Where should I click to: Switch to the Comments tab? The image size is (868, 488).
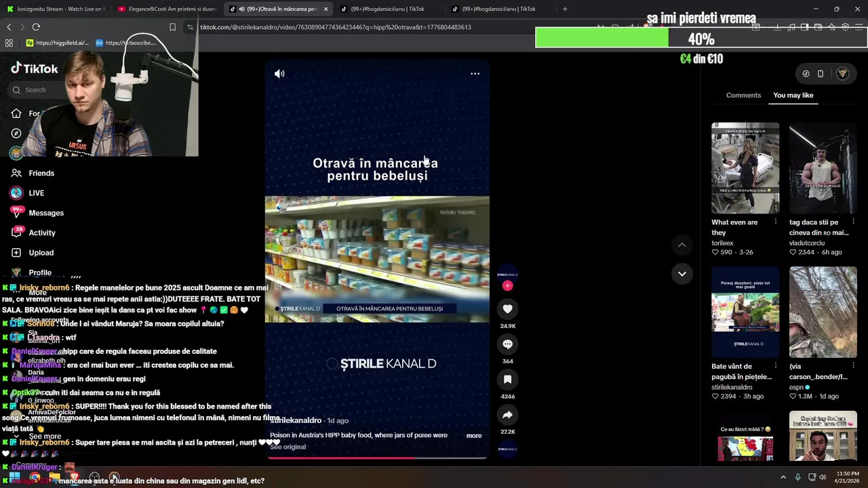click(743, 95)
